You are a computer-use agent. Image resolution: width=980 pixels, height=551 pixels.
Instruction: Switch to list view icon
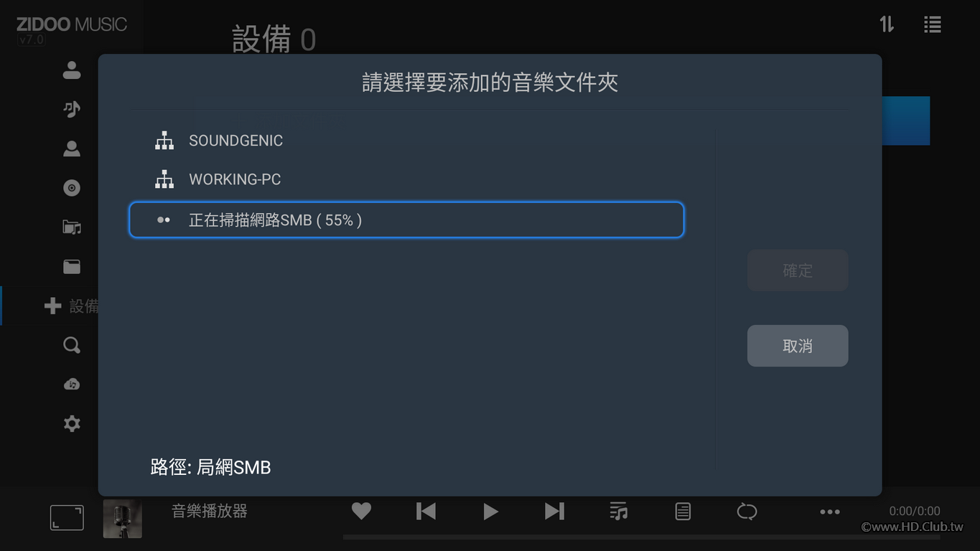coord(933,24)
